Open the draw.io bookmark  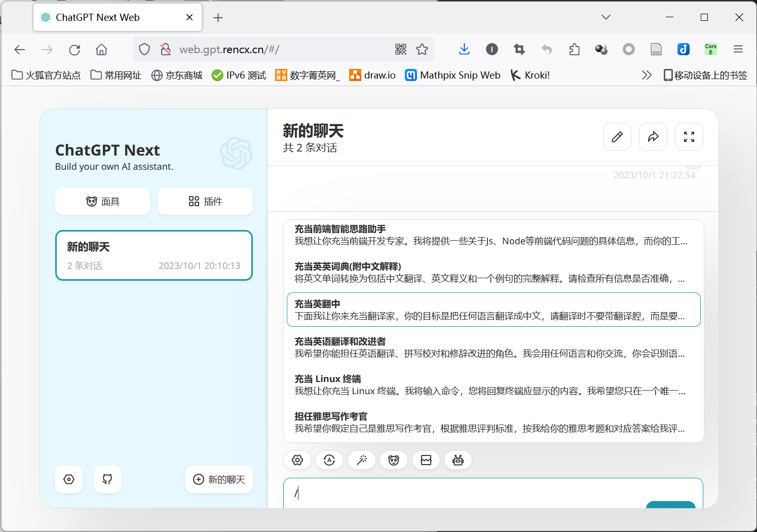tap(372, 75)
